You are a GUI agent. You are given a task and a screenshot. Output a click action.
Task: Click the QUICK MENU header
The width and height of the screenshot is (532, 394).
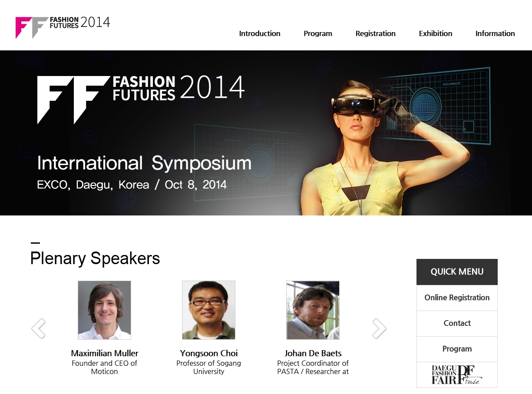(457, 272)
